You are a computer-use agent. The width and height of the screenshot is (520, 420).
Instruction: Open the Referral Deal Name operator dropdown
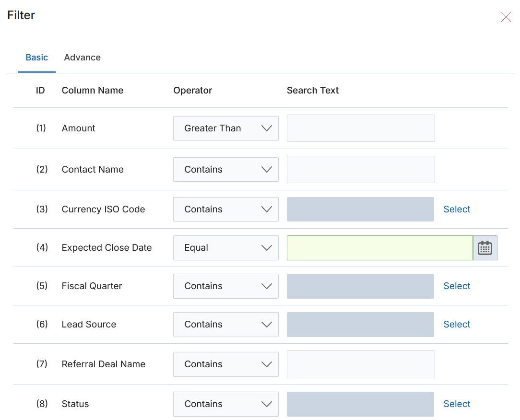click(x=226, y=364)
